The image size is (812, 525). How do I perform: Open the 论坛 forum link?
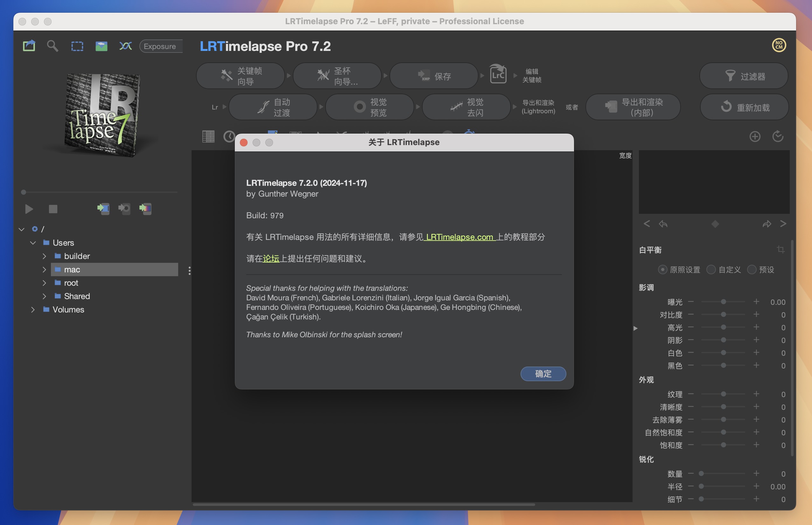(x=271, y=258)
